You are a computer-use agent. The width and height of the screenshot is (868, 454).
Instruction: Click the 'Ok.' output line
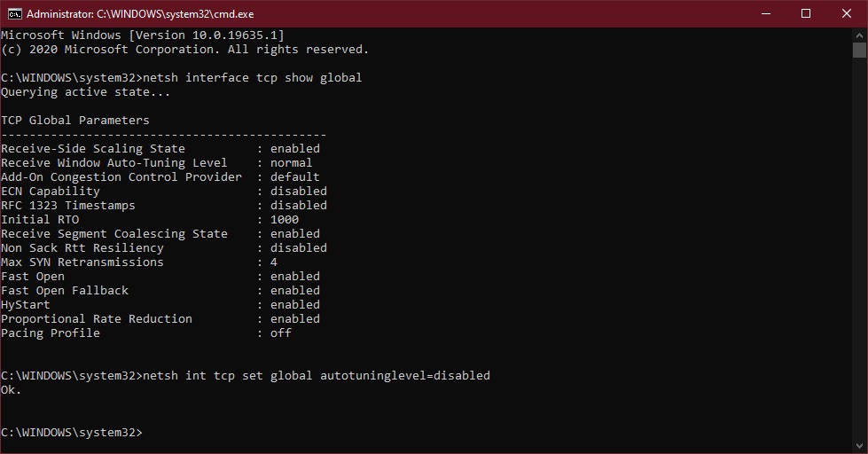point(11,390)
